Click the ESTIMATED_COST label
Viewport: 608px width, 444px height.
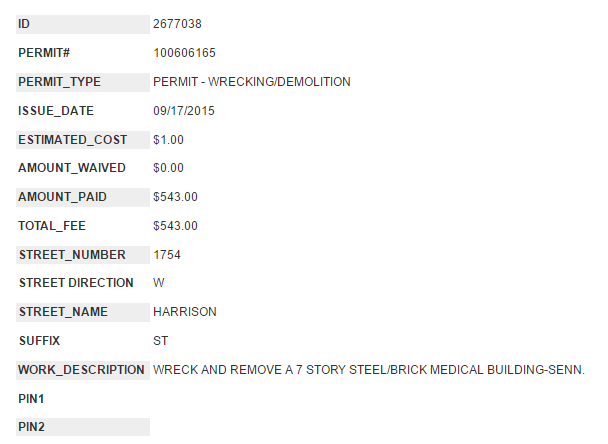(x=73, y=139)
